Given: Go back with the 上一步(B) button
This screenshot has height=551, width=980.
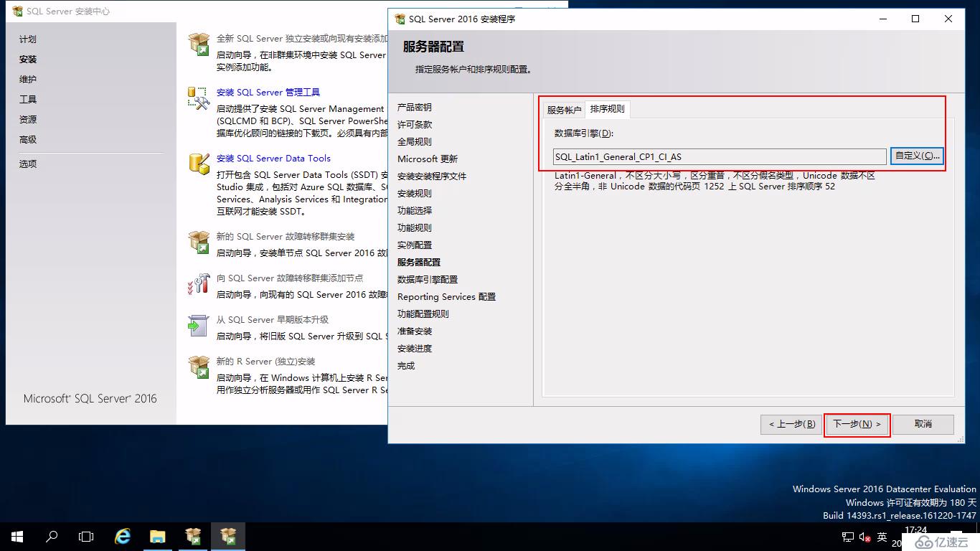Looking at the screenshot, I should tap(791, 424).
